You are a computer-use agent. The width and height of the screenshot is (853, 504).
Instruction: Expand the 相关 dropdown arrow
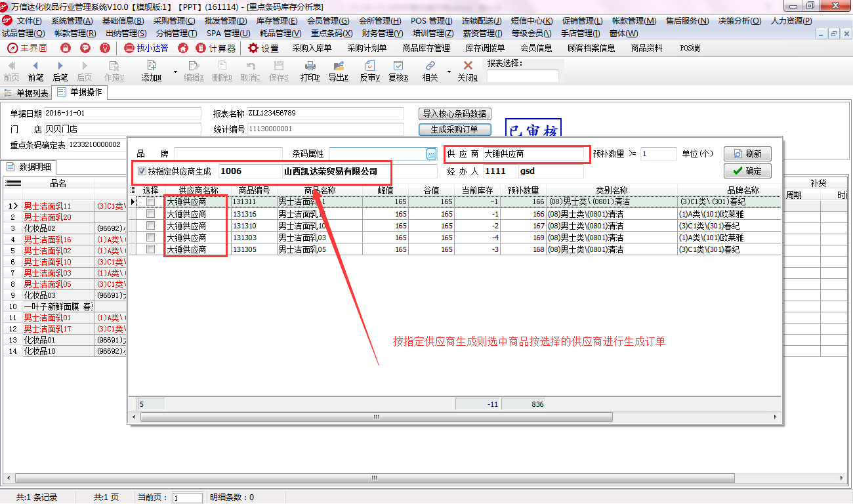click(x=449, y=72)
